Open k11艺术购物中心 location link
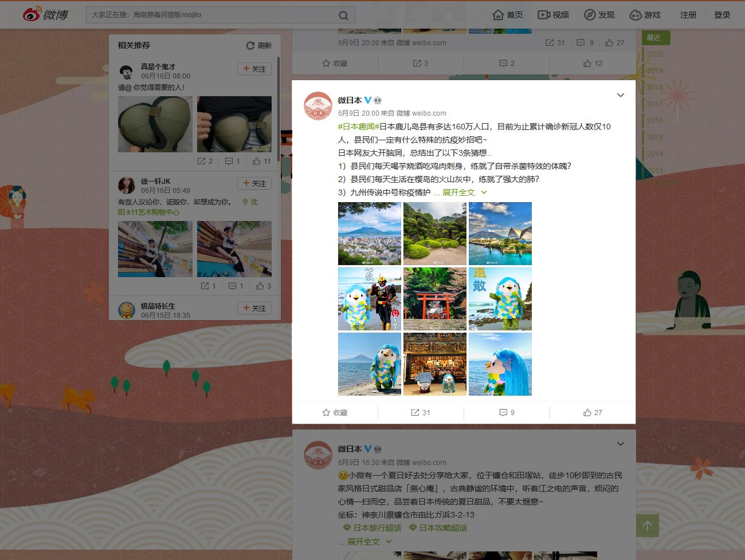 149,212
